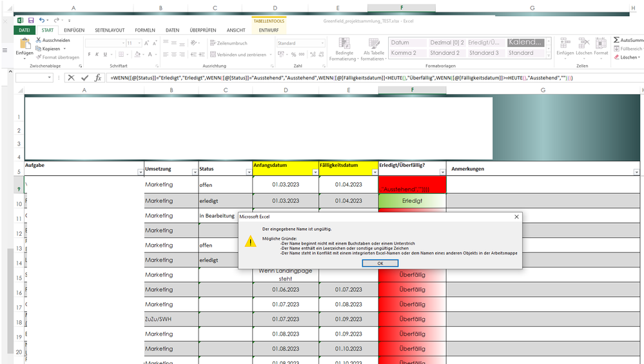Screen dimensions: 644x364
Task: Open the Umsetzung column filter dropdown
Action: coord(195,173)
